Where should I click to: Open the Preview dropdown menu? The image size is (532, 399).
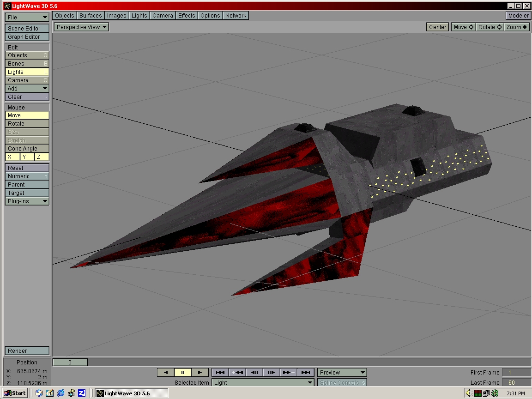click(342, 372)
